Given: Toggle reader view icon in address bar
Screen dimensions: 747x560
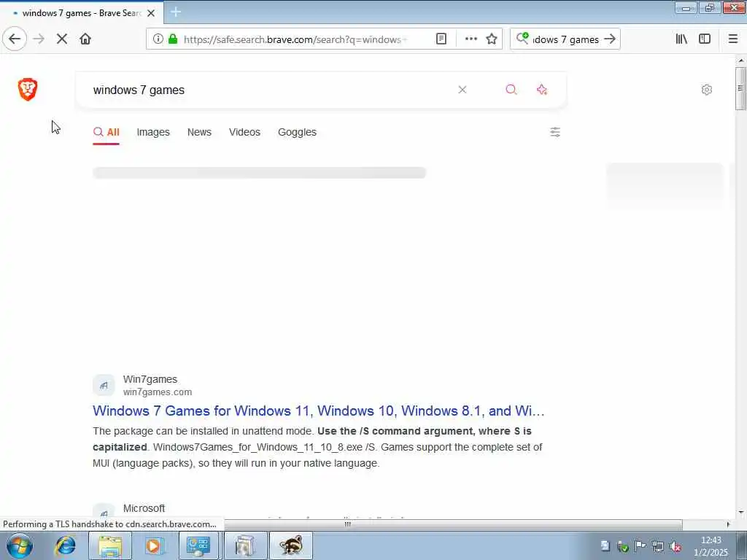Looking at the screenshot, I should tap(441, 39).
